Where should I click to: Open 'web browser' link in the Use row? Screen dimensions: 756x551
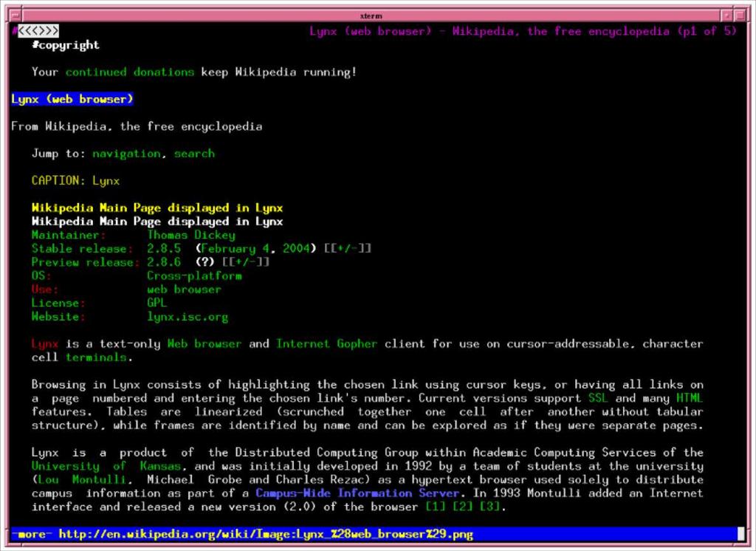pyautogui.click(x=184, y=290)
